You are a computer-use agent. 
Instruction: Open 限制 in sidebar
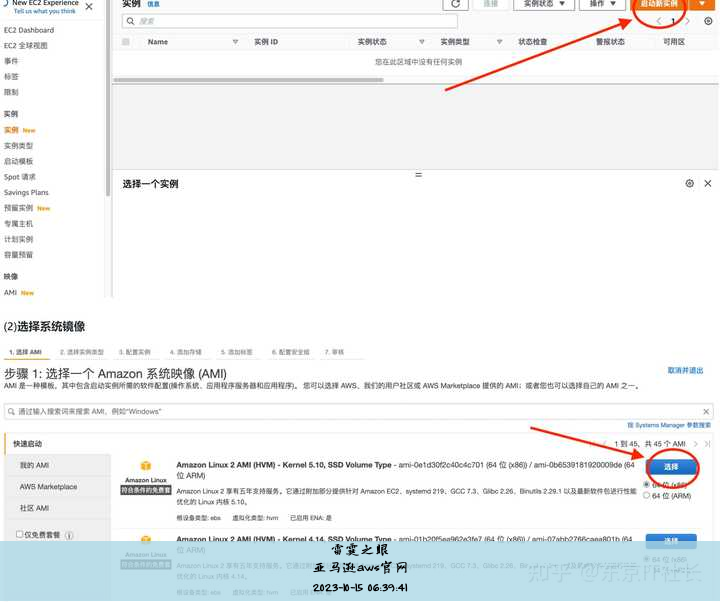[x=11, y=92]
